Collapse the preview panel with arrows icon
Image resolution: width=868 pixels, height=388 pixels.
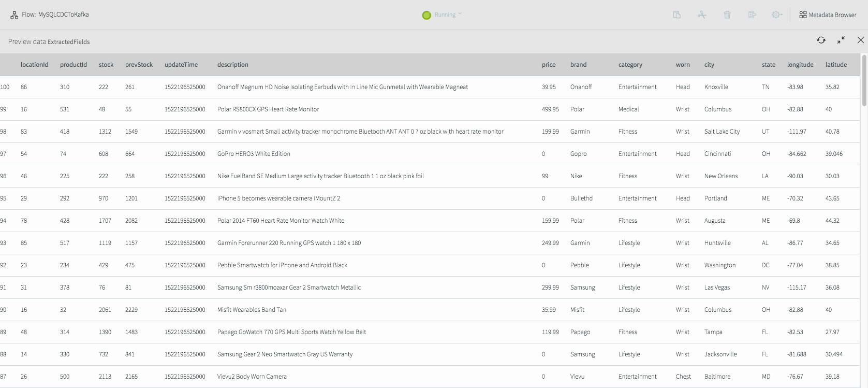coord(841,40)
